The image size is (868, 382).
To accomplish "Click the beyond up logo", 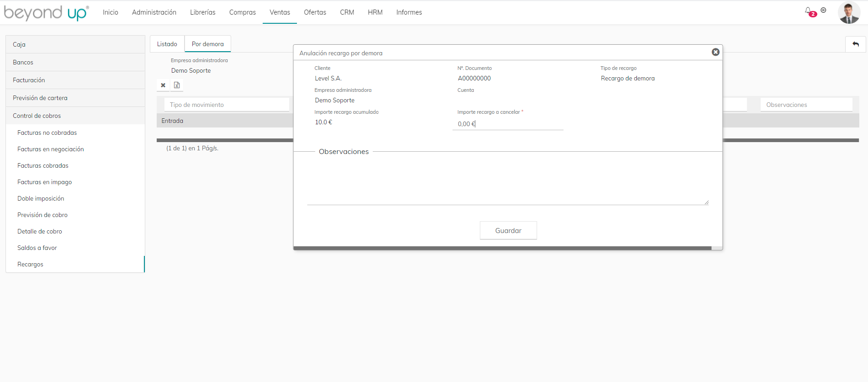I will click(46, 13).
